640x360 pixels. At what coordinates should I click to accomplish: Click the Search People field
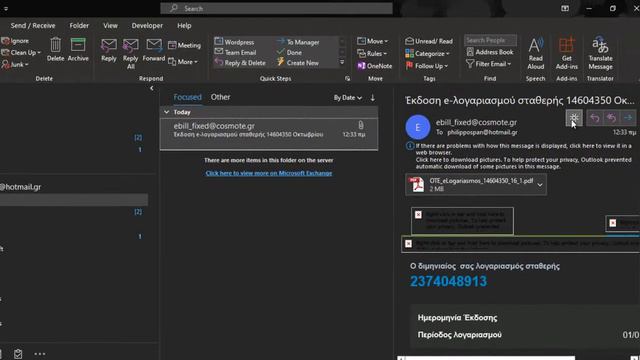pyautogui.click(x=490, y=40)
